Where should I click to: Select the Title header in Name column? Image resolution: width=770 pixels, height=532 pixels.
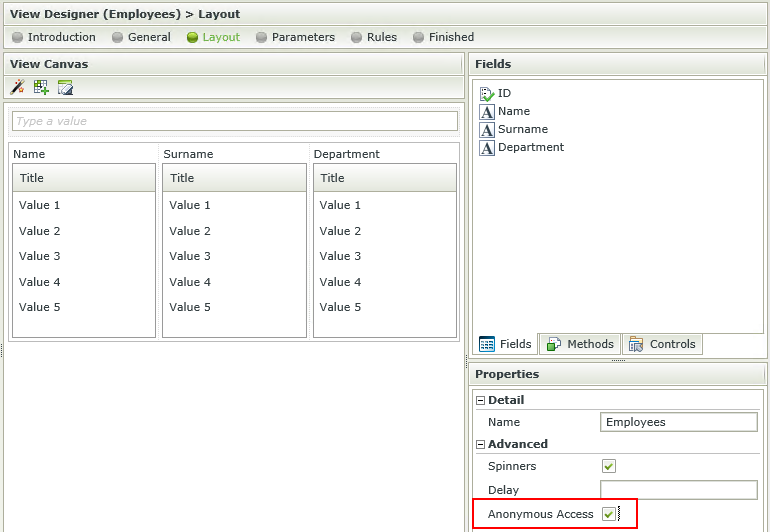tap(84, 178)
